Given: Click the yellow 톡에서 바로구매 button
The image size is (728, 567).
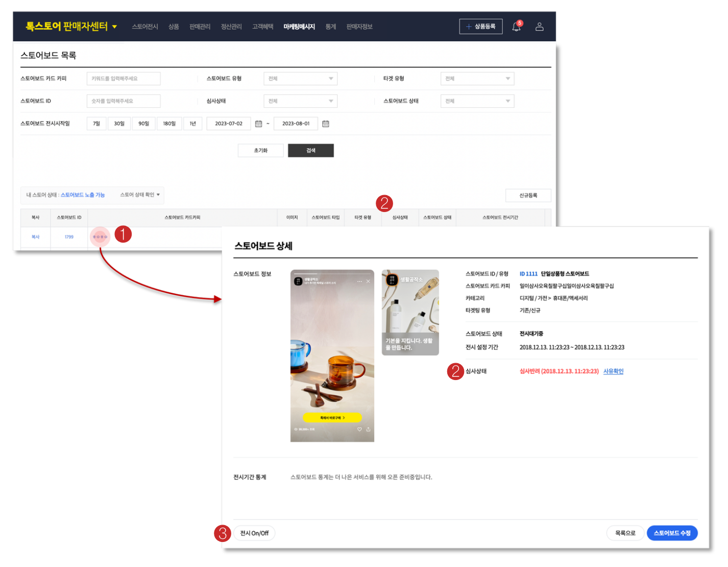Looking at the screenshot, I should [332, 417].
